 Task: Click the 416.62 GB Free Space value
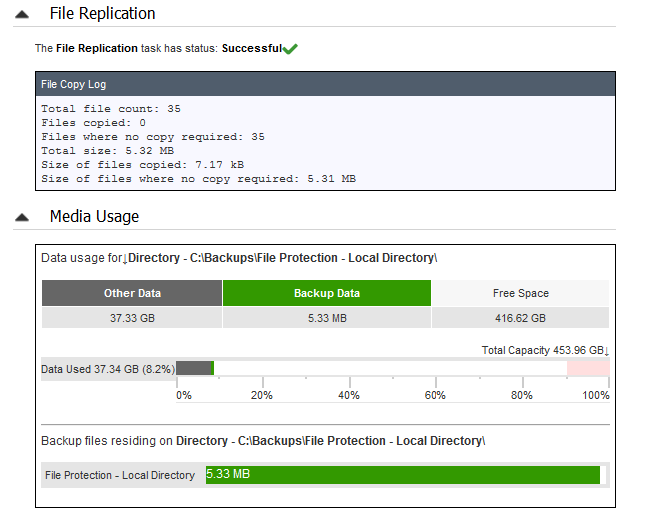tap(520, 318)
